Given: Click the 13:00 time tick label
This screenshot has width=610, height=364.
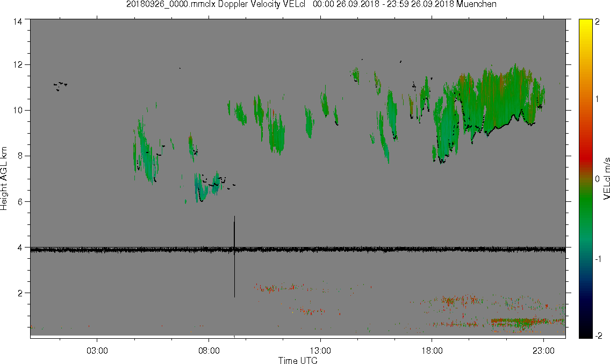Looking at the screenshot, I should click(320, 351).
